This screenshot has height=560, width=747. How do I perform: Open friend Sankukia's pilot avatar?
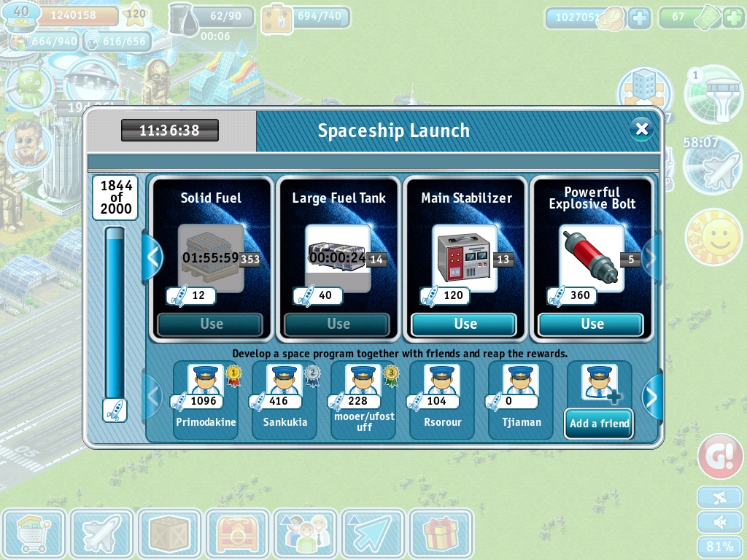pos(284,379)
